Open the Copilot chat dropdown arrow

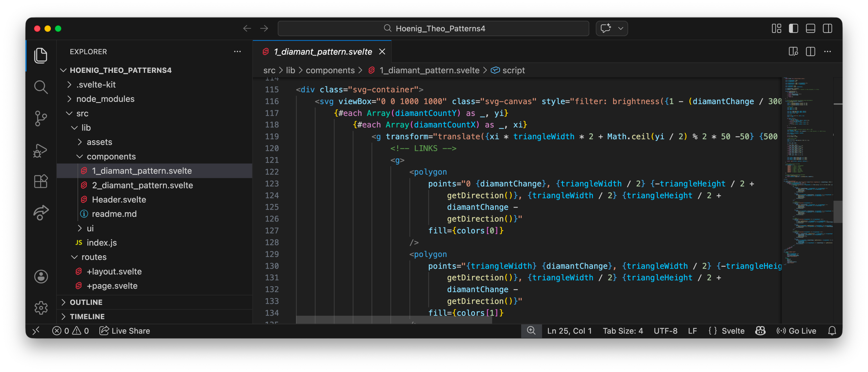click(621, 28)
